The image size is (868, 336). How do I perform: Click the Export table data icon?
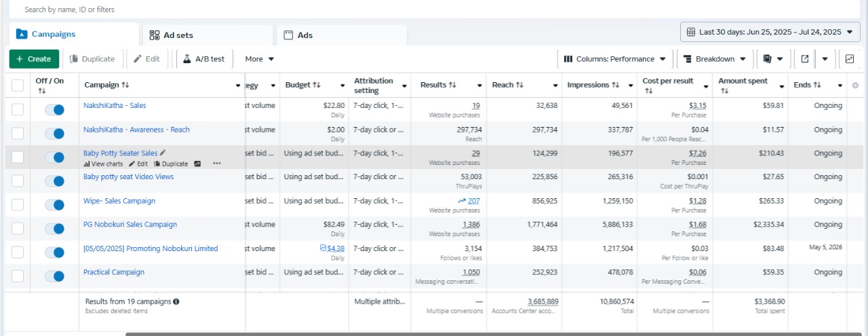point(805,59)
